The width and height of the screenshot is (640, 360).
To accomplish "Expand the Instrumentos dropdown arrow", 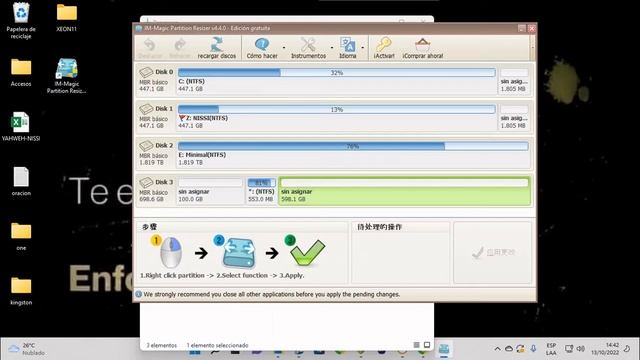I will [x=331, y=48].
